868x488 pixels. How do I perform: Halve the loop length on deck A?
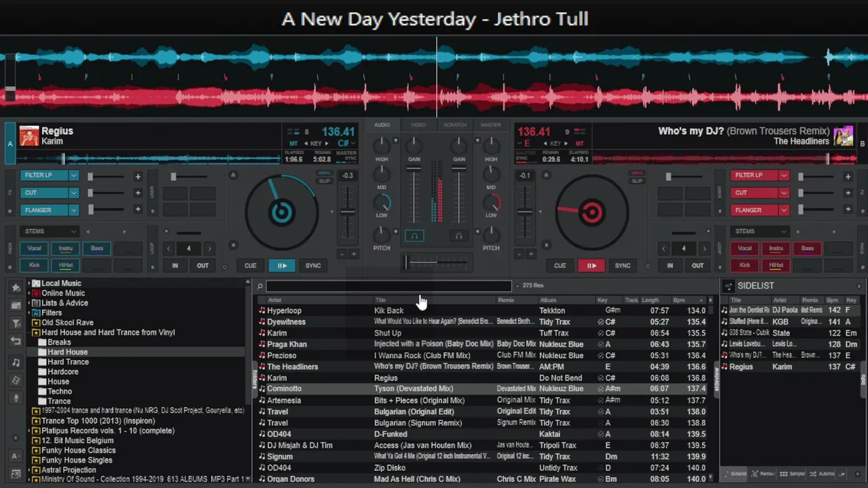pyautogui.click(x=169, y=249)
